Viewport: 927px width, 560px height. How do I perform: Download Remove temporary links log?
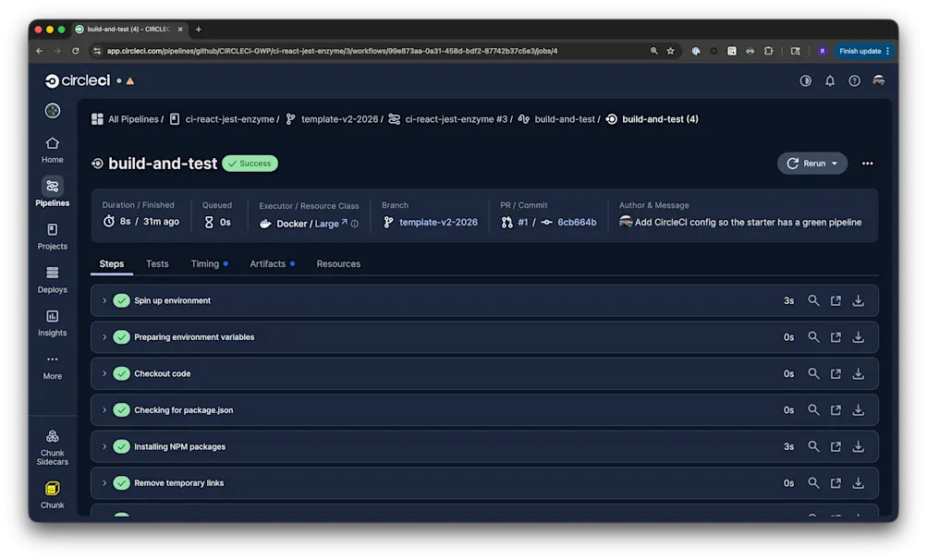tap(858, 483)
